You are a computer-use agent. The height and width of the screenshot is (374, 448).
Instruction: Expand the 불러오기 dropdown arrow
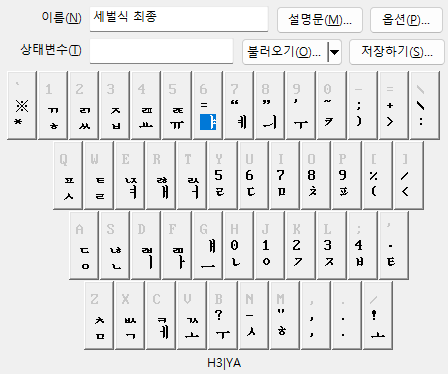point(335,52)
